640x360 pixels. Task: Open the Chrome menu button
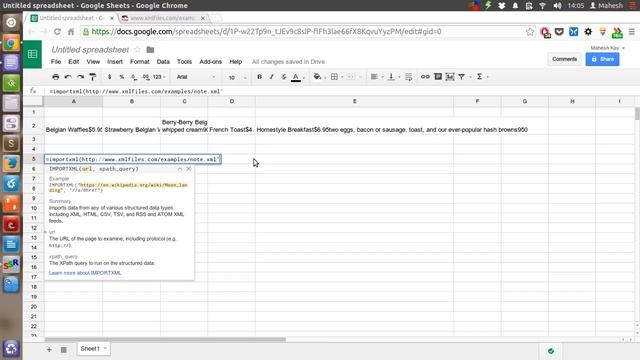click(631, 31)
